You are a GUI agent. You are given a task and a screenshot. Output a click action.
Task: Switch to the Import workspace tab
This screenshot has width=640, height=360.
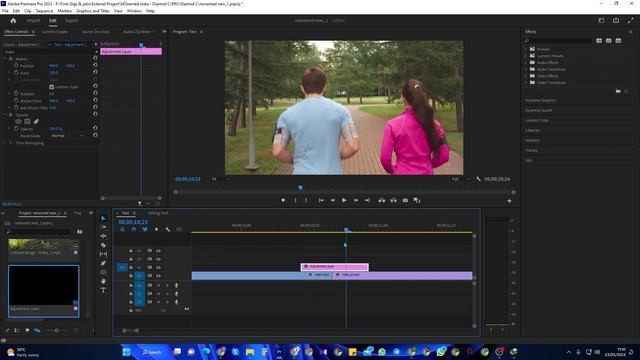33,20
